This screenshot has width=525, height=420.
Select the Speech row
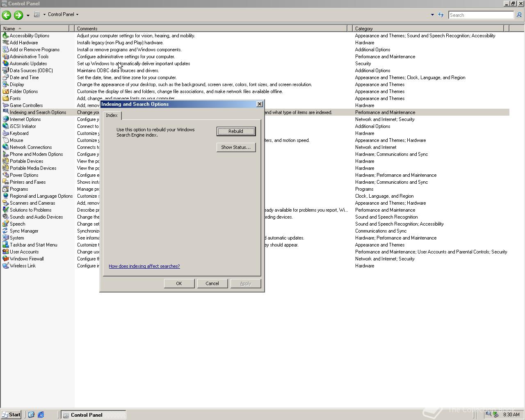(255, 224)
